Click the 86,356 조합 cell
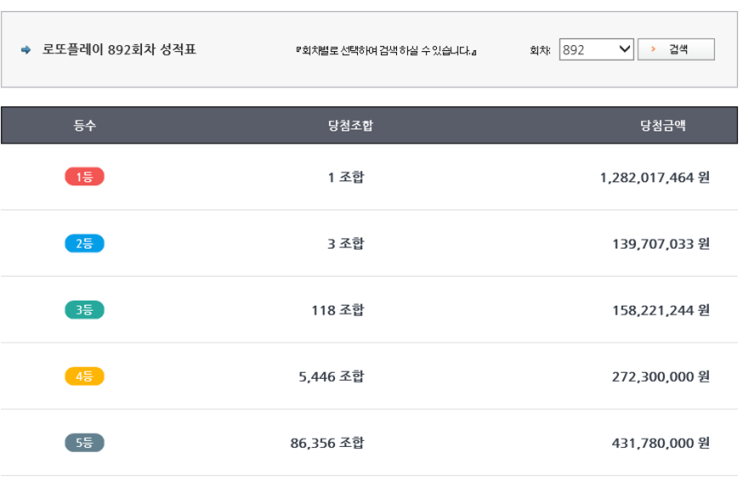This screenshot has width=743, height=481. [x=327, y=442]
